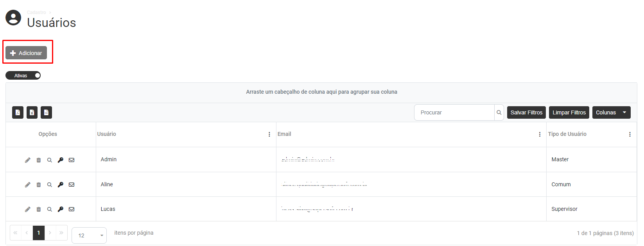The image size is (644, 246).
Task: Delete the Lucas user via trash icon
Action: (39, 209)
